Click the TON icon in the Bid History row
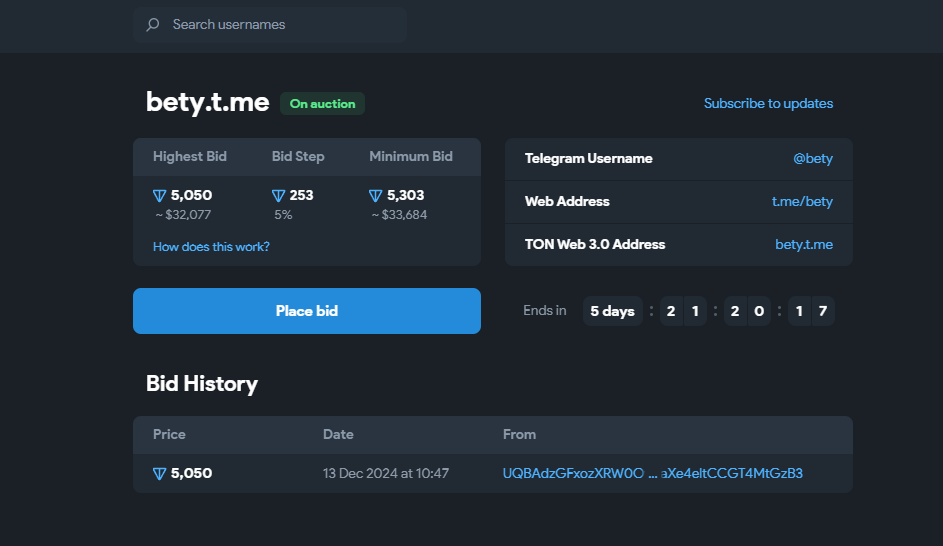943x546 pixels. (x=159, y=474)
